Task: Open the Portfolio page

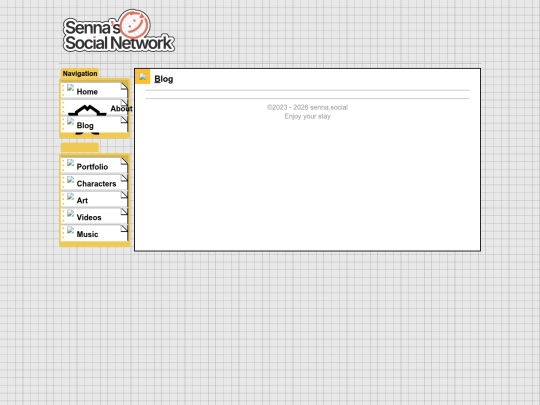Action: tap(94, 166)
